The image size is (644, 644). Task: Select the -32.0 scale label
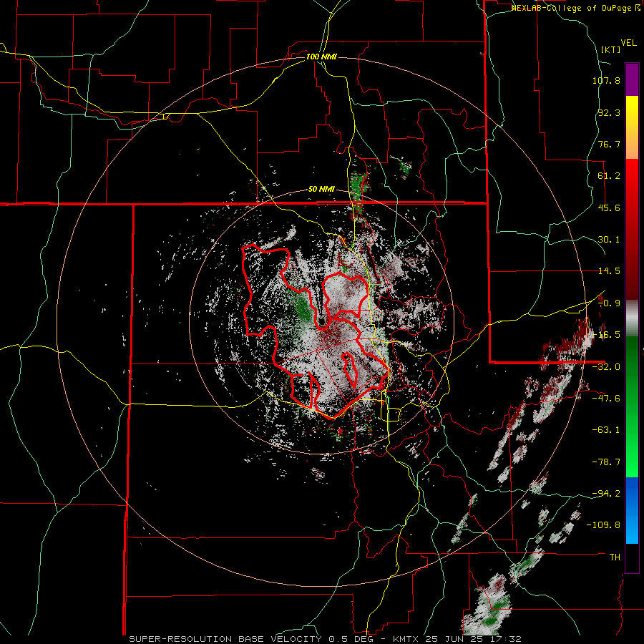pos(606,367)
